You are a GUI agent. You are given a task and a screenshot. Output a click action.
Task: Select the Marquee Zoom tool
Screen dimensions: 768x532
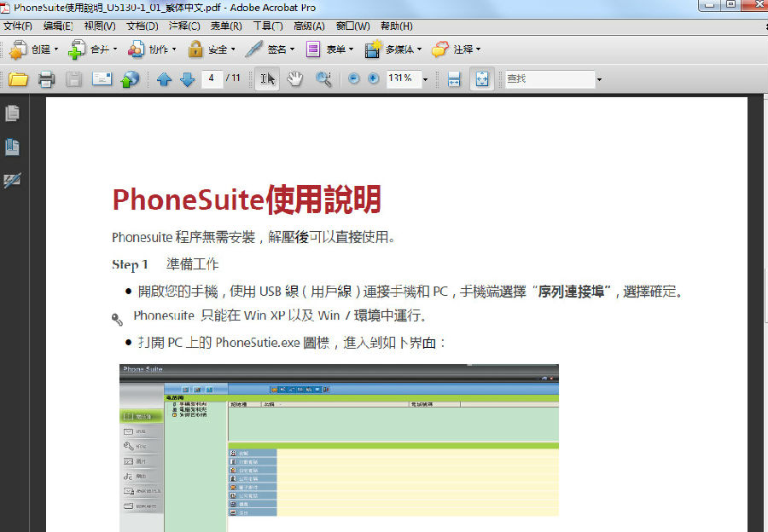pos(323,78)
